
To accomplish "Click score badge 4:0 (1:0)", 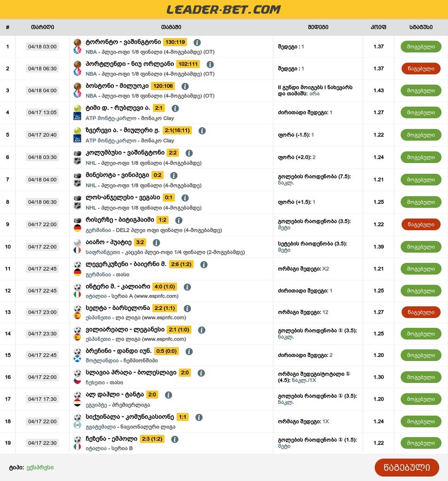I will 165,287.
